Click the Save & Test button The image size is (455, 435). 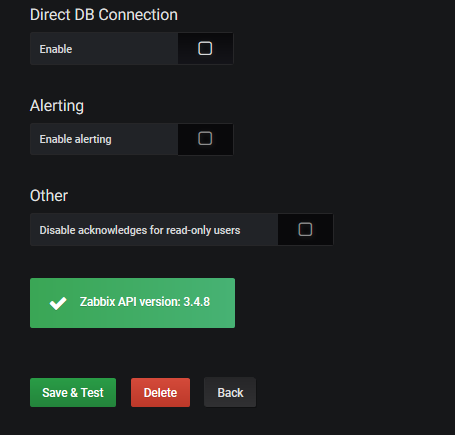pyautogui.click(x=73, y=392)
